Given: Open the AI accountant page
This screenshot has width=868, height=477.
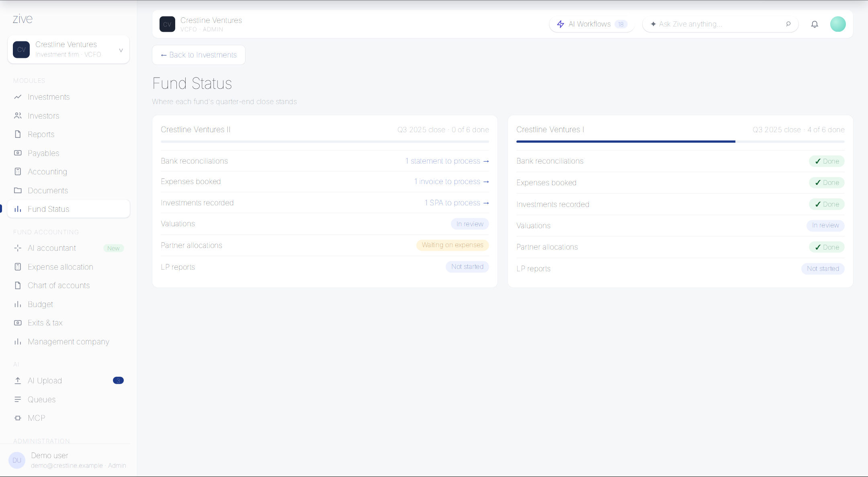Looking at the screenshot, I should [x=68, y=248].
